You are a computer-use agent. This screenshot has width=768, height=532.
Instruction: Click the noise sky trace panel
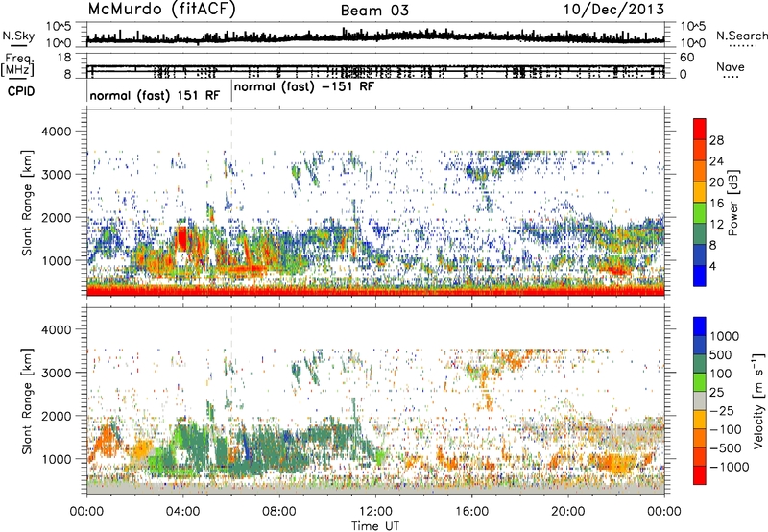tap(375, 35)
